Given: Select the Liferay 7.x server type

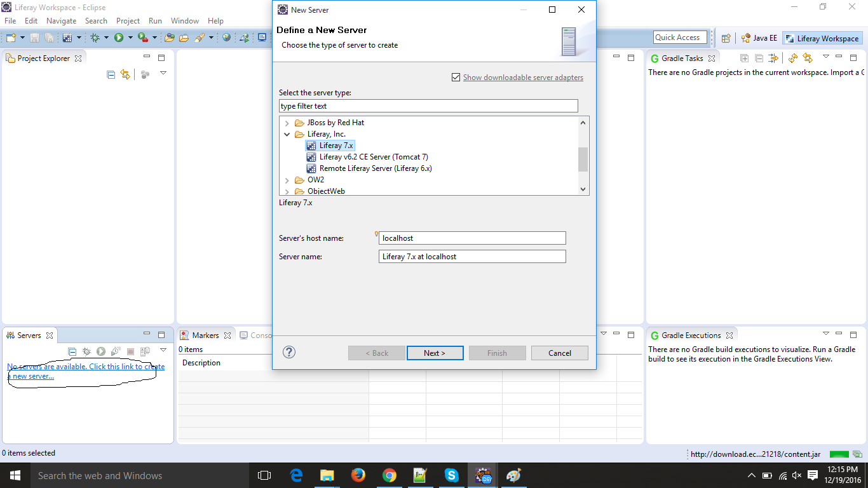Looking at the screenshot, I should click(336, 145).
